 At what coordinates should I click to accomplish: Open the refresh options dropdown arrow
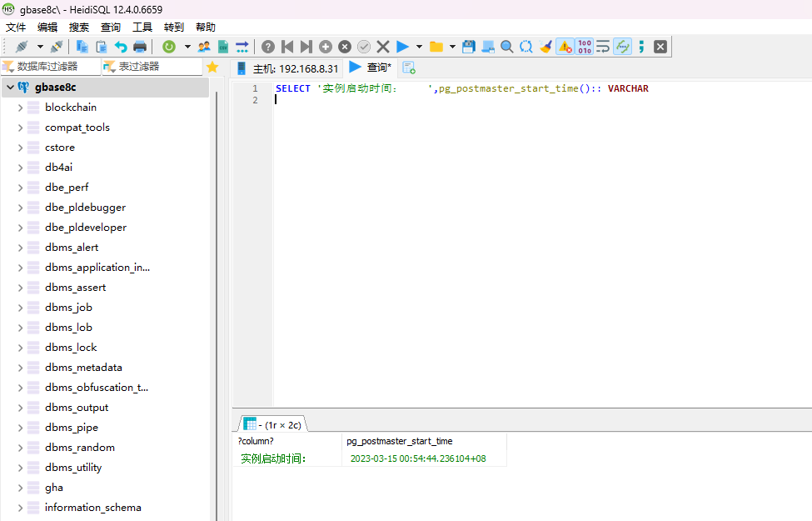coord(187,47)
